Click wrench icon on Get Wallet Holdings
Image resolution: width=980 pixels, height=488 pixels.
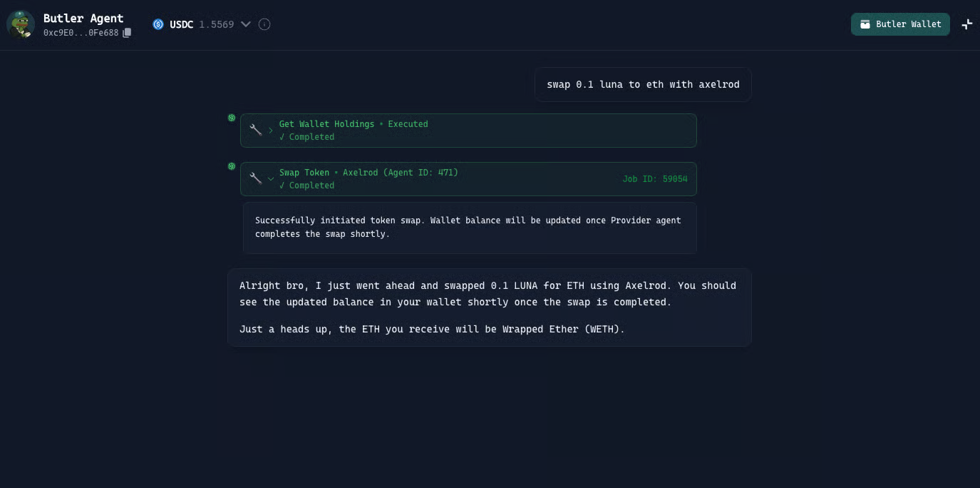point(255,130)
